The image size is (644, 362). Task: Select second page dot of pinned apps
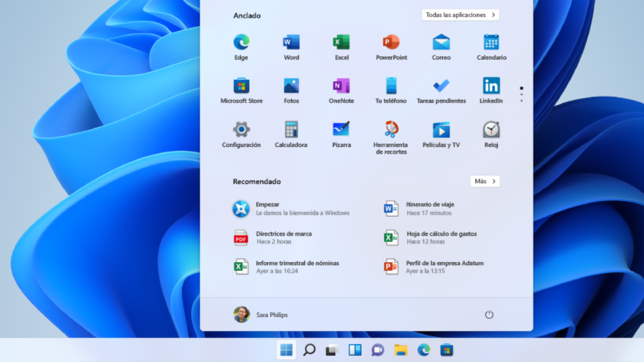[521, 95]
